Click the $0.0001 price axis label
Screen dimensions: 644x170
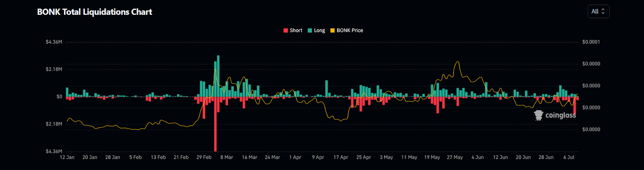pyautogui.click(x=591, y=42)
